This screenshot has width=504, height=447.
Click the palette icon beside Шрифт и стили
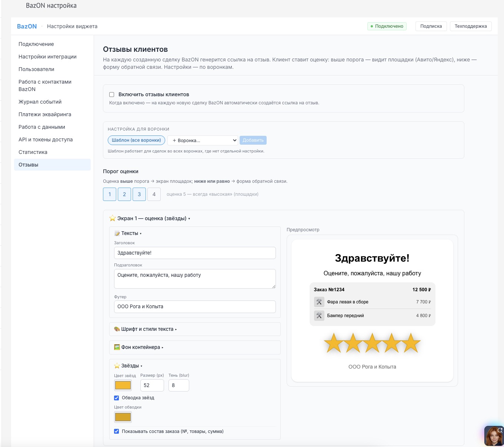click(117, 329)
